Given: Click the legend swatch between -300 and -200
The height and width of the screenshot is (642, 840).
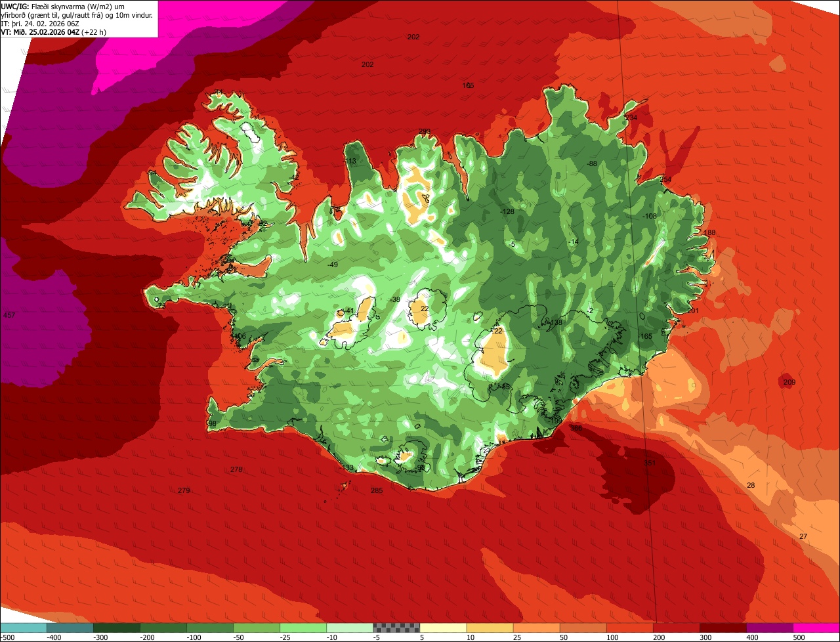Looking at the screenshot, I should (x=117, y=628).
